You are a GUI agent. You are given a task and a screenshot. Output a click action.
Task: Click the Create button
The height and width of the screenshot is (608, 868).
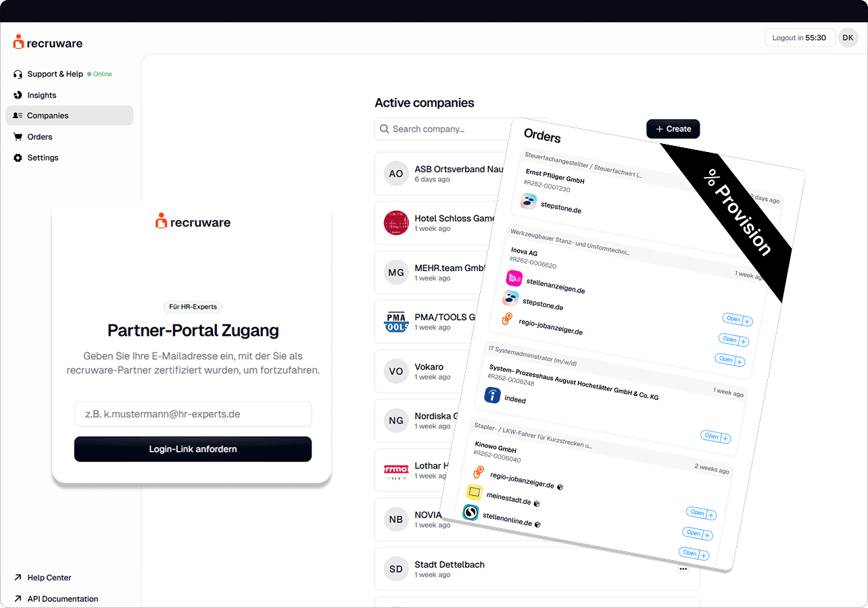673,129
